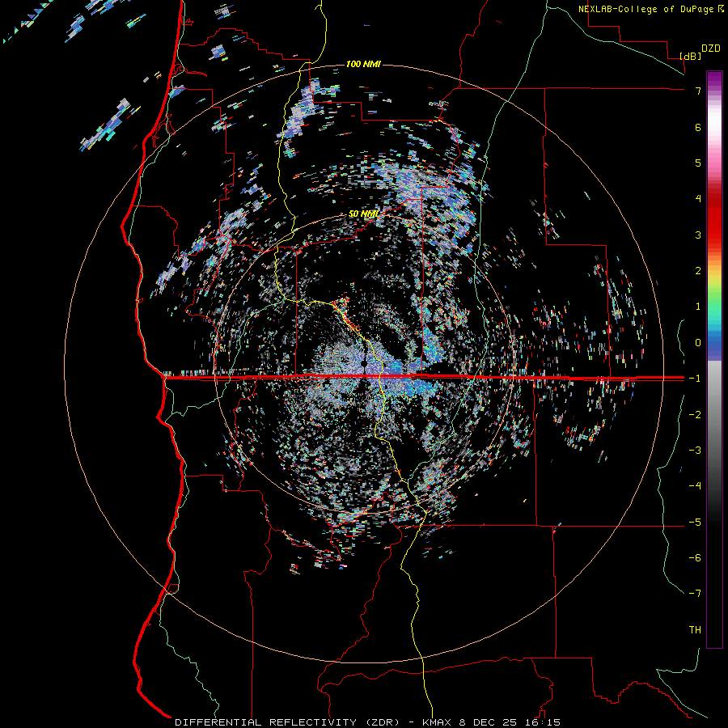Click the 50 NMI range ring label
Screen dimensions: 728x728
click(x=363, y=214)
